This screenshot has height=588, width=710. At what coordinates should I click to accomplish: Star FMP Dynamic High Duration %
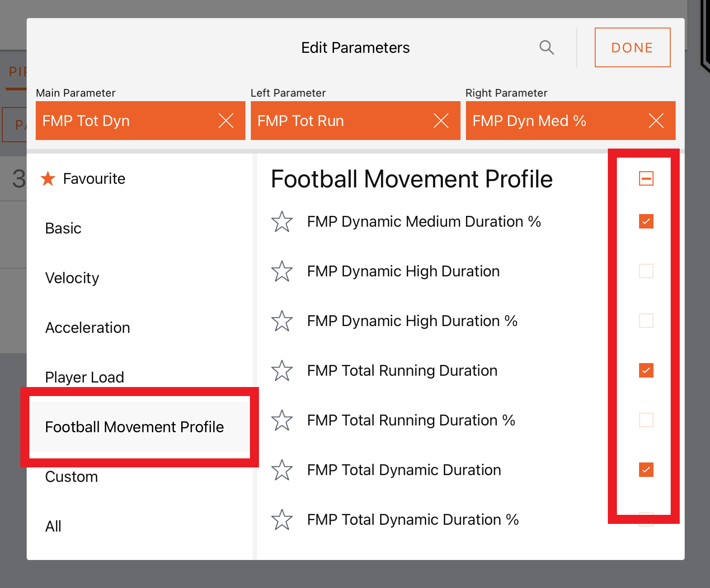click(x=282, y=321)
